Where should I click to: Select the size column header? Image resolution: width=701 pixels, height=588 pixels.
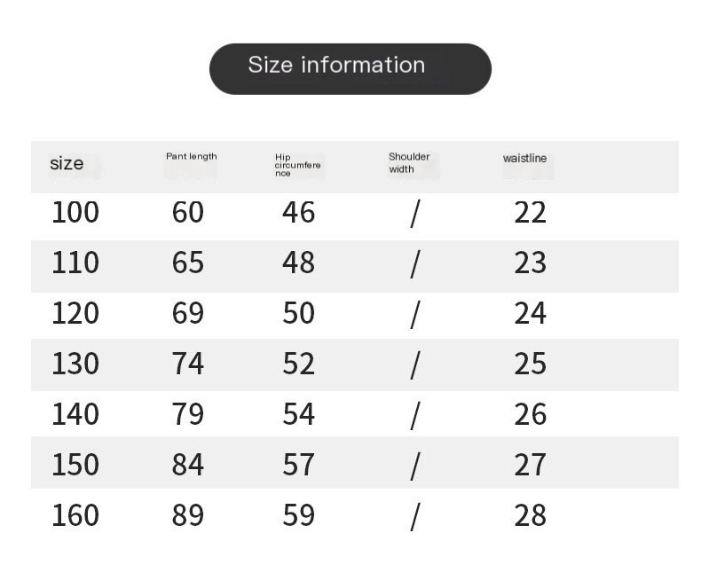pyautogui.click(x=67, y=163)
